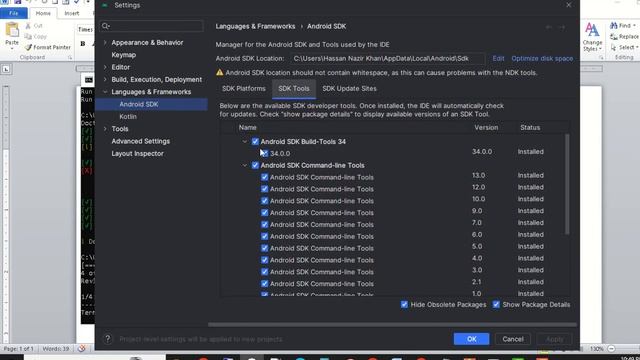The width and height of the screenshot is (640, 360).
Task: Select the SDK Tools tab
Action: [294, 89]
